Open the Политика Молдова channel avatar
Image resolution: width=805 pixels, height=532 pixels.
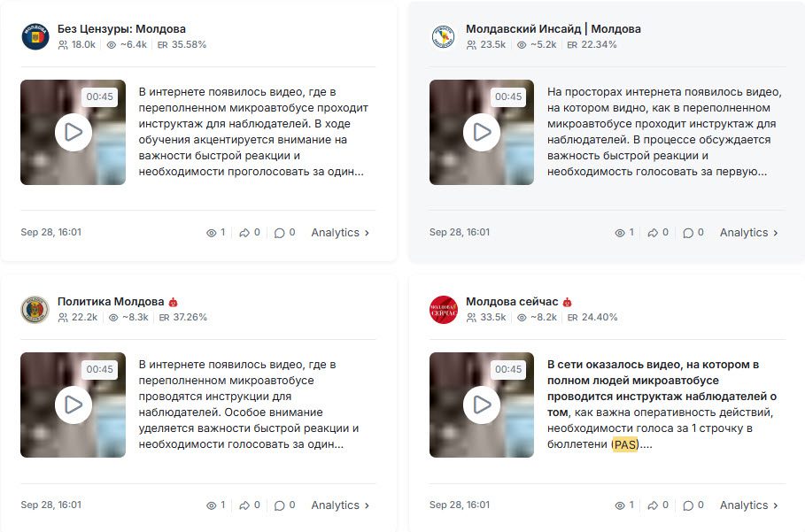[35, 309]
